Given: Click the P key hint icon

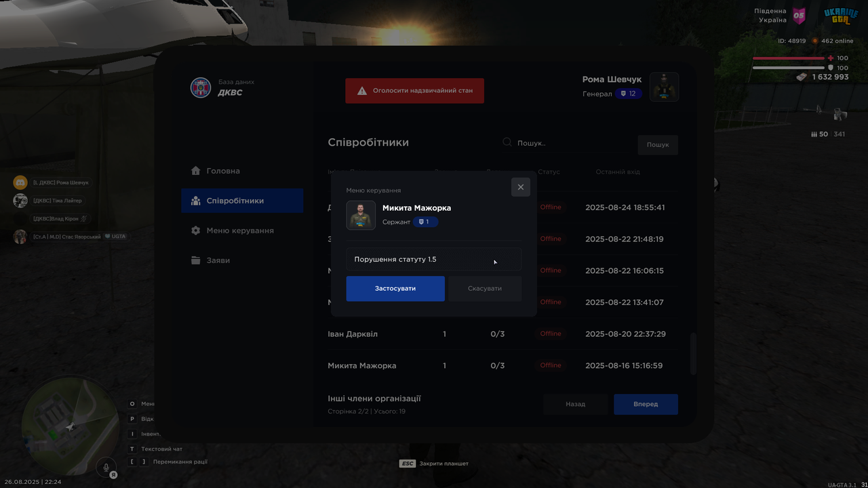Looking at the screenshot, I should [132, 419].
